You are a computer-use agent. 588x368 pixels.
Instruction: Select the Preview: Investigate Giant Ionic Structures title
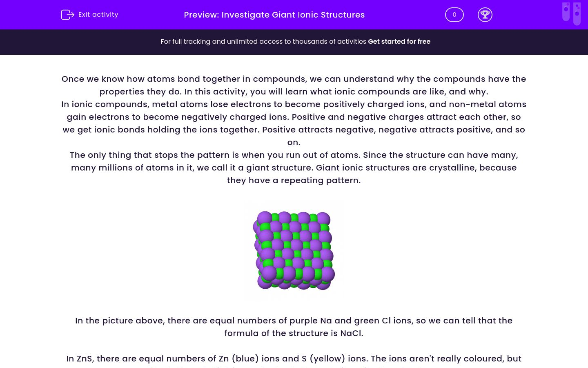274,15
